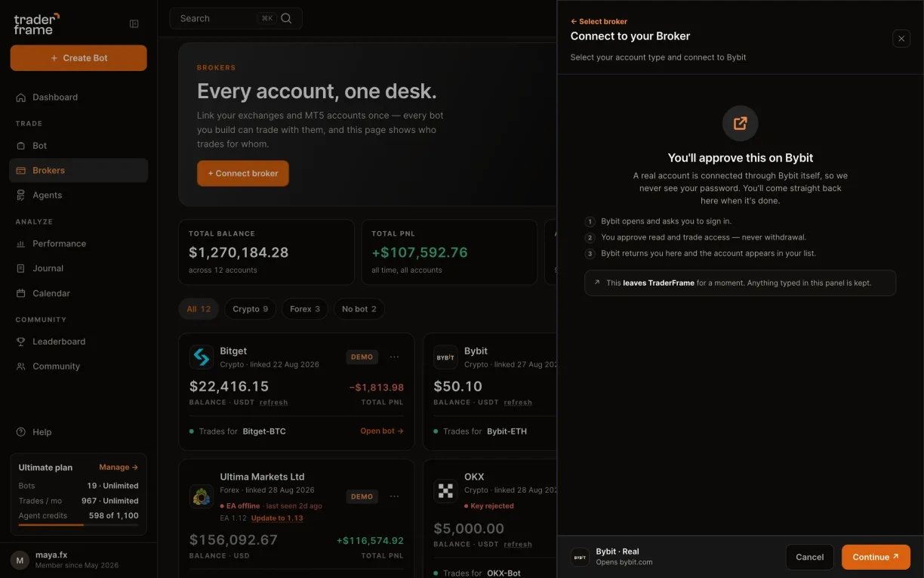Open Community in the sidebar
The height and width of the screenshot is (578, 924).
click(79, 366)
